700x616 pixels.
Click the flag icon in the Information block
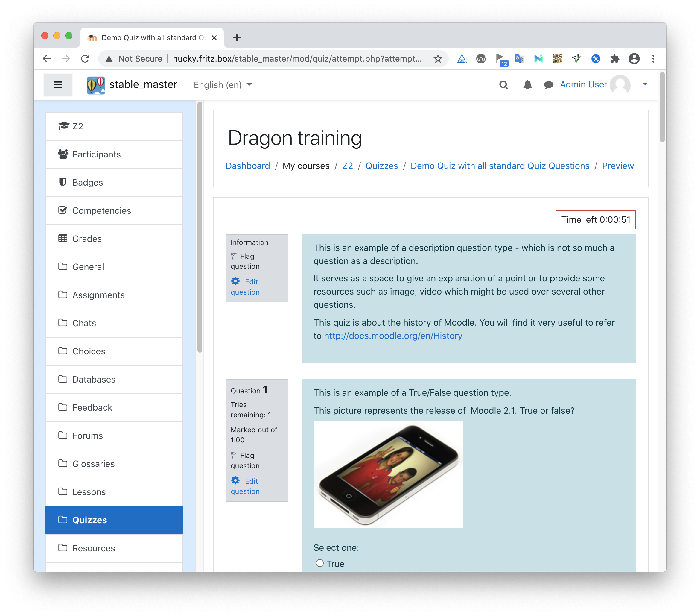(234, 256)
